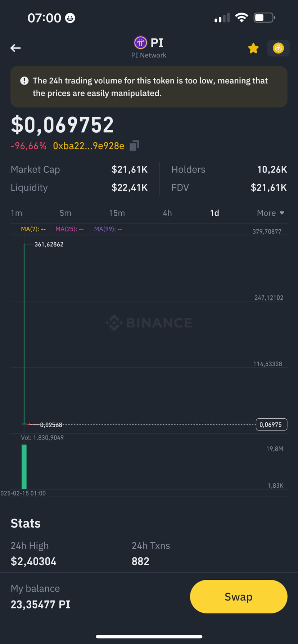Switch to 15m chart interval
This screenshot has height=644, width=298.
click(x=117, y=213)
